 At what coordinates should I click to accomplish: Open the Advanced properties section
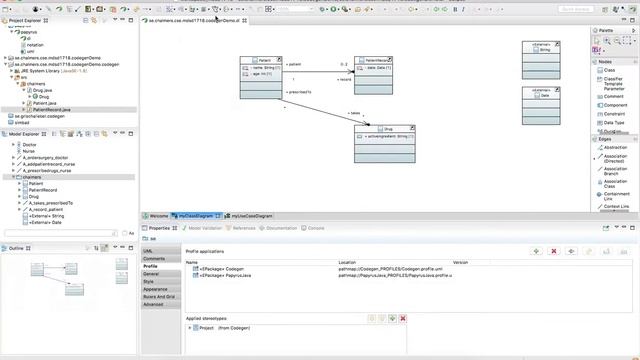(161, 304)
